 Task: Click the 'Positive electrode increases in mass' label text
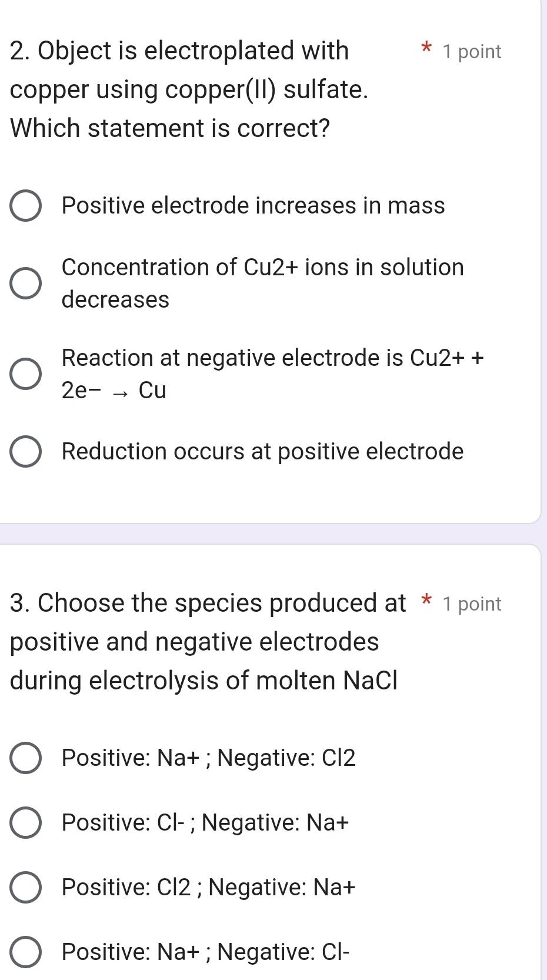coord(253,206)
